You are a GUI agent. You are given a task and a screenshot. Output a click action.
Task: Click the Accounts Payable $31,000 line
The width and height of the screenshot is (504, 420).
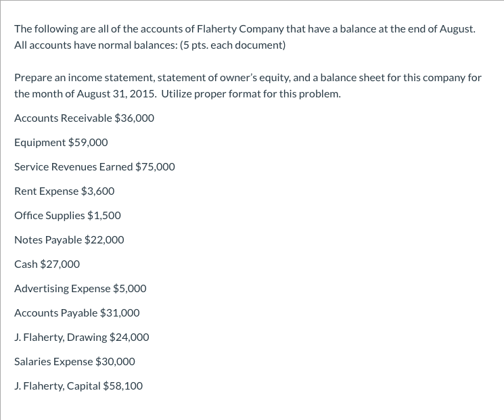coord(77,313)
